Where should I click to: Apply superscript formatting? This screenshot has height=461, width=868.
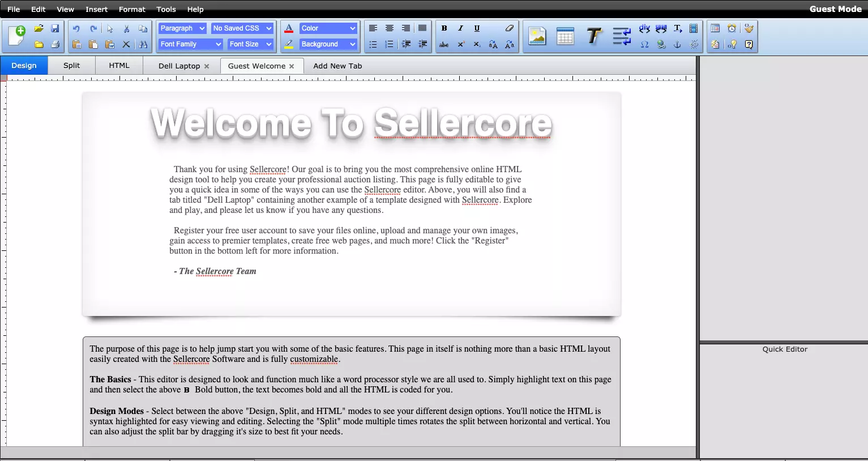tap(461, 44)
